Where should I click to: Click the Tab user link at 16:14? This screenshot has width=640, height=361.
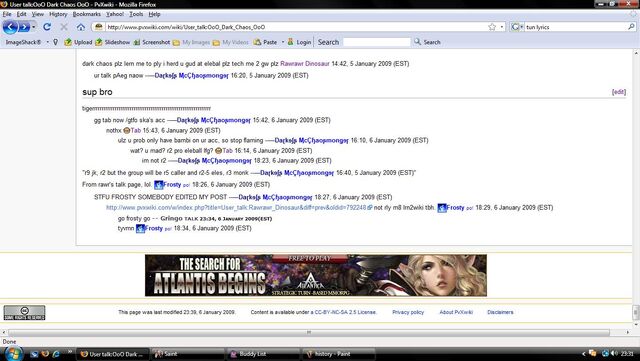227,151
